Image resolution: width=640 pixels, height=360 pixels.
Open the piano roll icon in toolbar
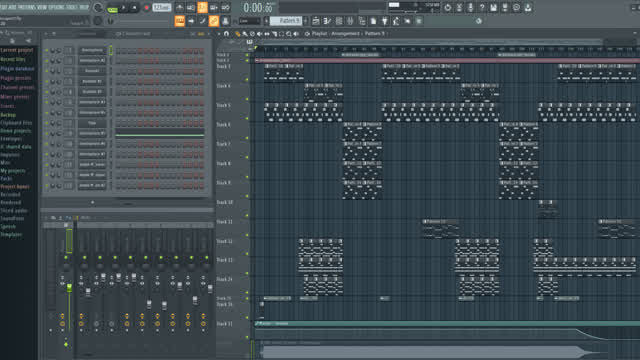tap(327, 21)
